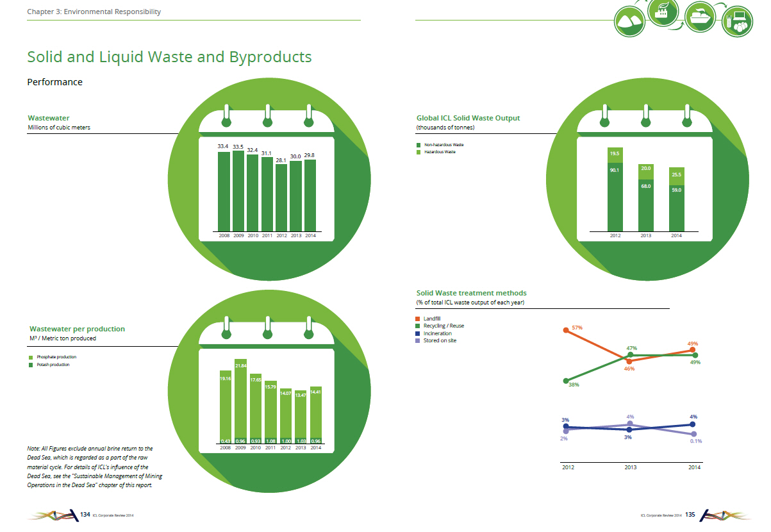Click the 'Wastewater' chart title
Viewport: 771px width, 532px height.
coord(49,118)
